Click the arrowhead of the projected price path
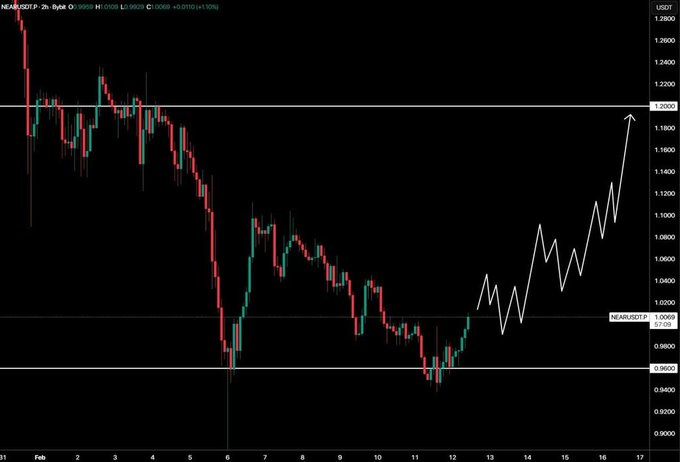Viewport: 680px width, 462px height. [x=631, y=119]
